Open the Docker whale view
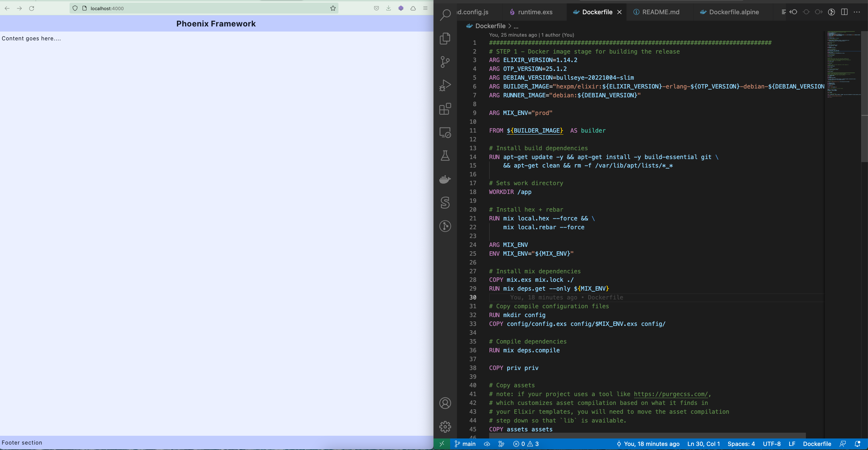 [x=445, y=179]
